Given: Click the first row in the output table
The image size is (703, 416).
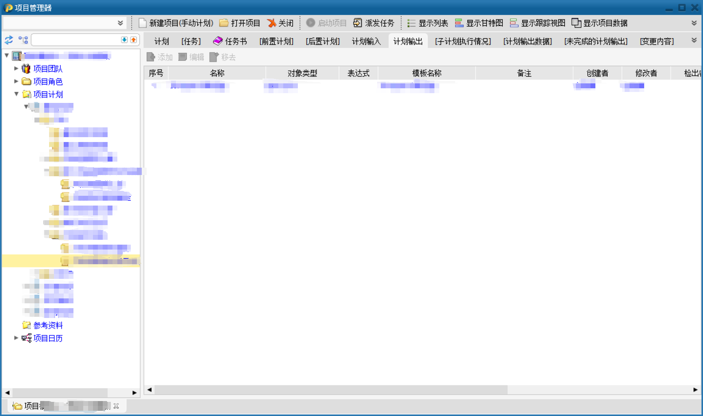Looking at the screenshot, I should click(421, 86).
